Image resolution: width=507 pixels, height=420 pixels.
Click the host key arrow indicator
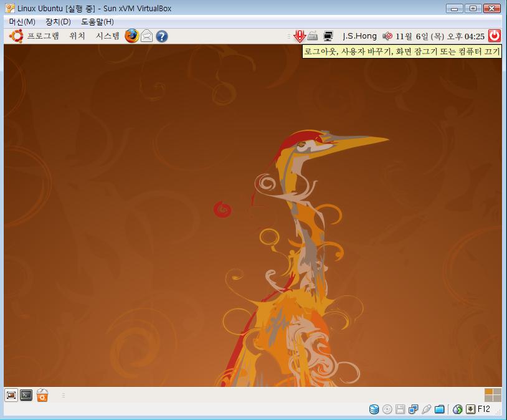470,409
